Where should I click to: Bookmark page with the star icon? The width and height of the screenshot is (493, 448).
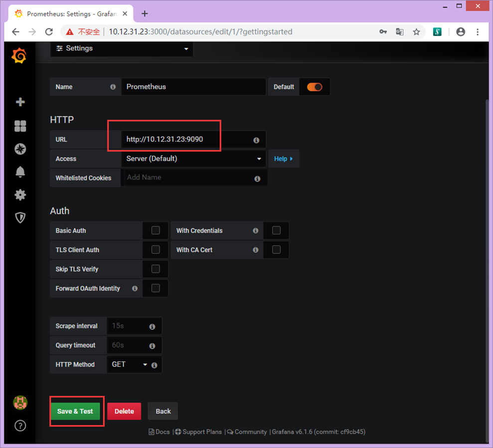pyautogui.click(x=416, y=32)
